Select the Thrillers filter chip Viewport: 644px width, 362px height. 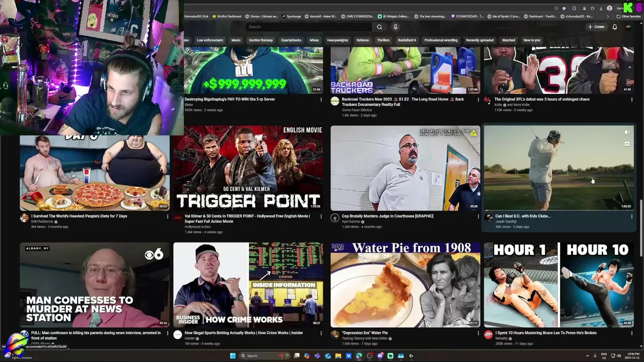tap(383, 40)
